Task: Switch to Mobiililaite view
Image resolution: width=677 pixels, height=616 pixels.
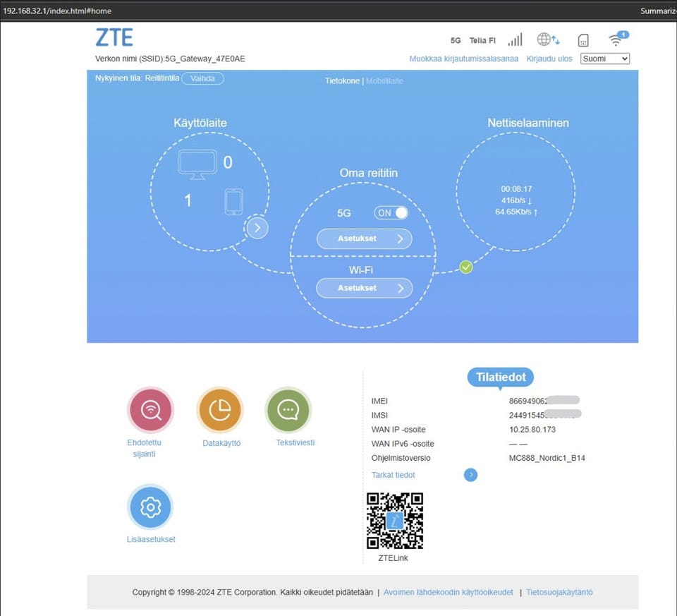Action: coord(384,80)
